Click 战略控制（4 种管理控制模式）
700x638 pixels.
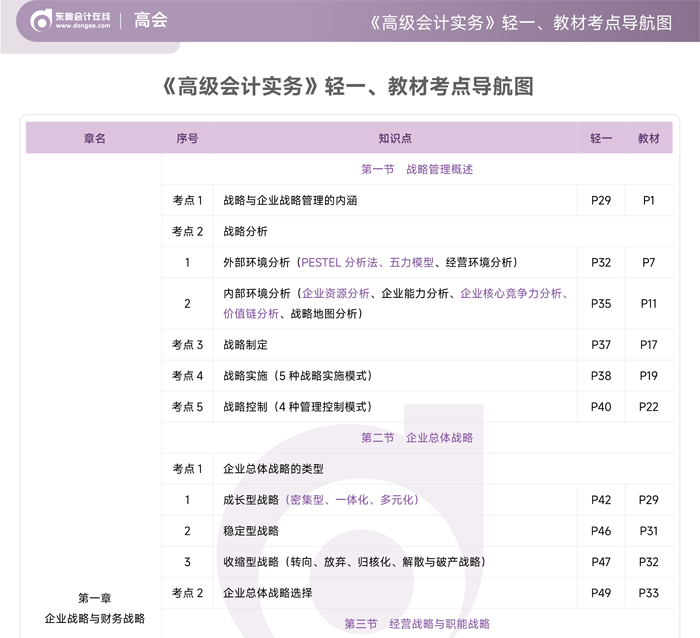coord(298,407)
